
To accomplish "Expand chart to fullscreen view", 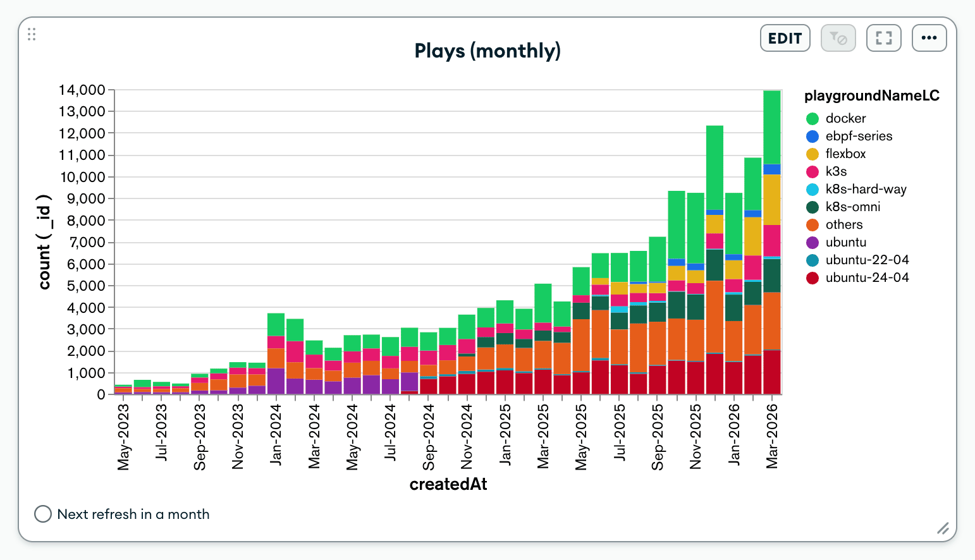I will [883, 39].
